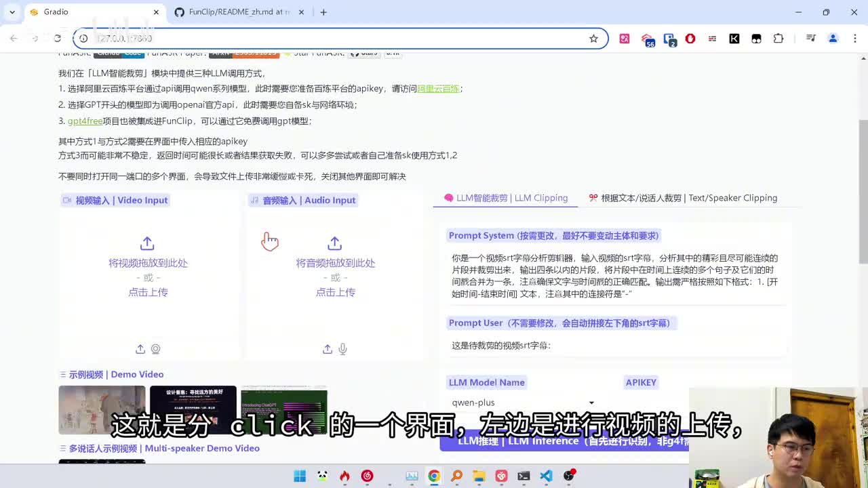This screenshot has height=488, width=868.
Task: Click the small upload icon beside the webcam icon
Action: point(140,349)
